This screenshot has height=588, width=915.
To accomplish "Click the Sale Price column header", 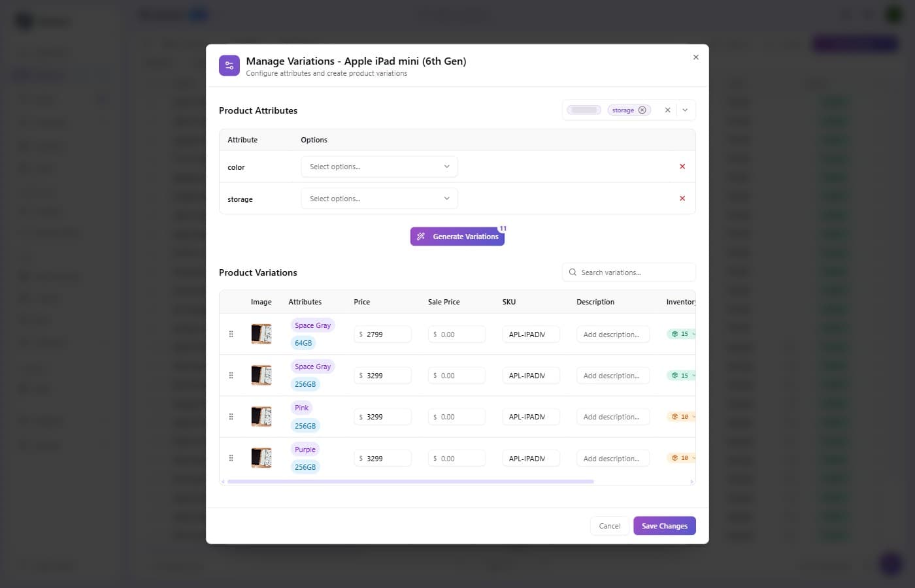I will [444, 302].
